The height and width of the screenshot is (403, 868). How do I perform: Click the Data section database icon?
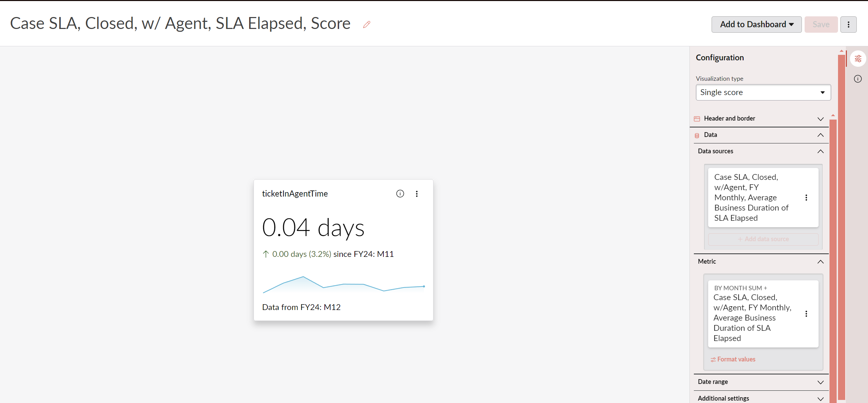coord(697,135)
